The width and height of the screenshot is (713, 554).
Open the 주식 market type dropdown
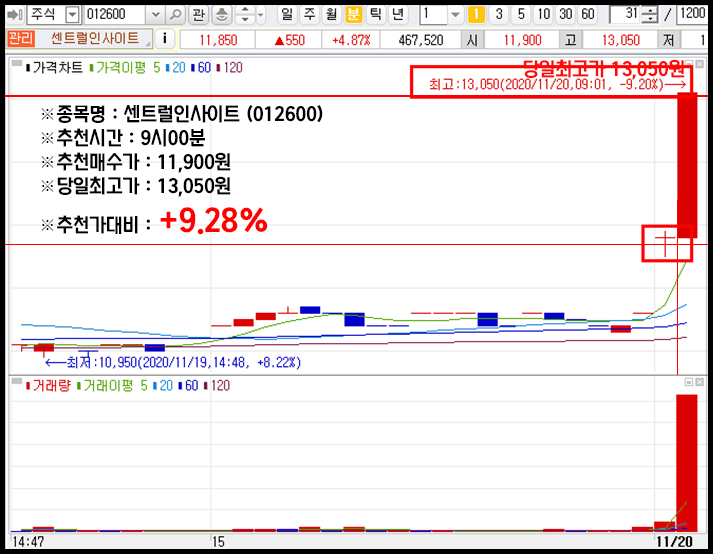(72, 15)
